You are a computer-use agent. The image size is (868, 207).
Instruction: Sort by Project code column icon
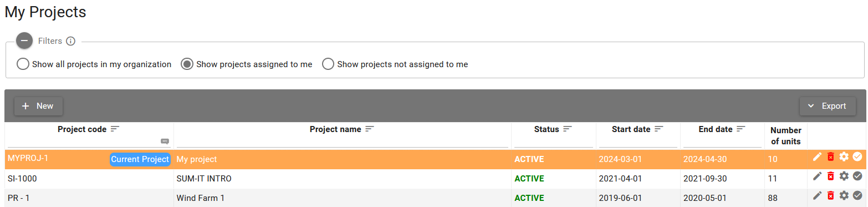(115, 129)
